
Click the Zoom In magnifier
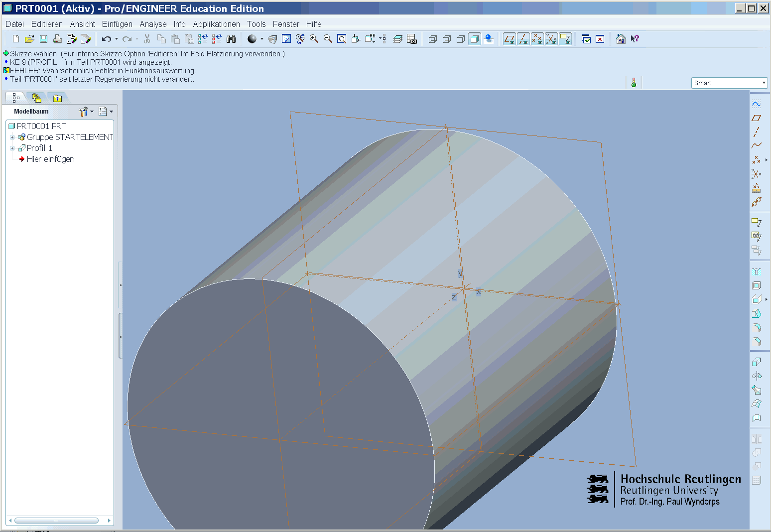tap(314, 39)
